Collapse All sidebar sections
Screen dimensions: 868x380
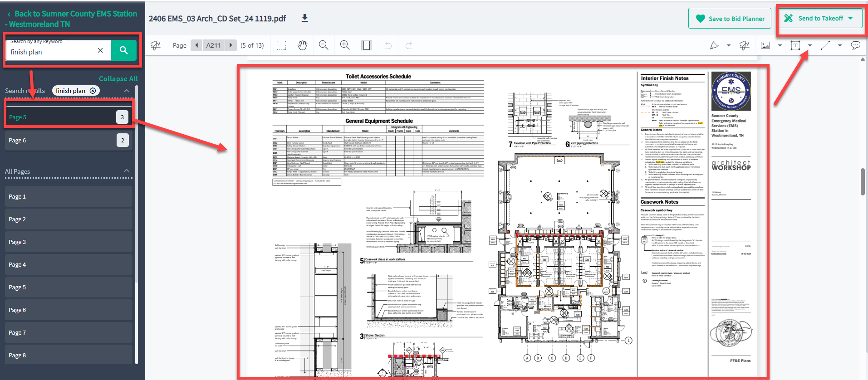coord(118,78)
